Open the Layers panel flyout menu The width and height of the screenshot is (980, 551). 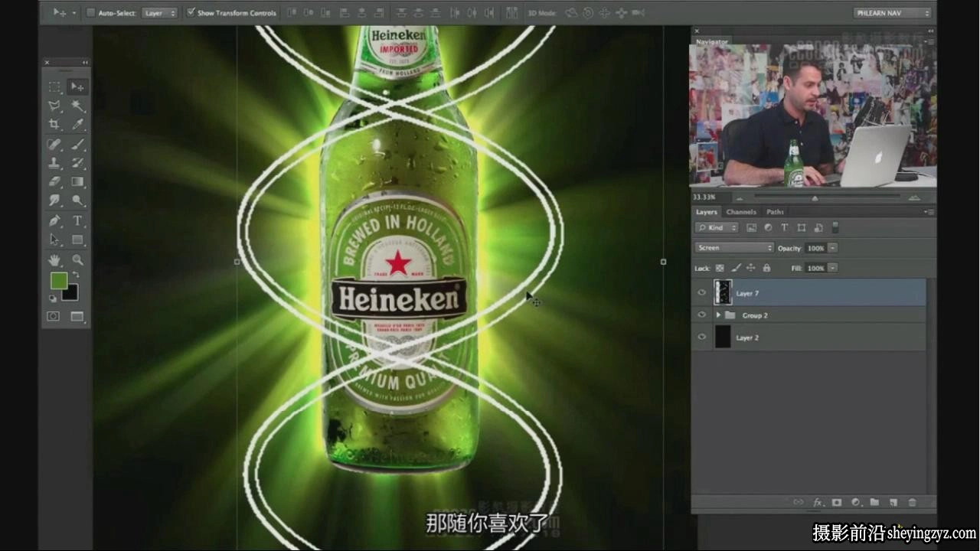click(929, 212)
